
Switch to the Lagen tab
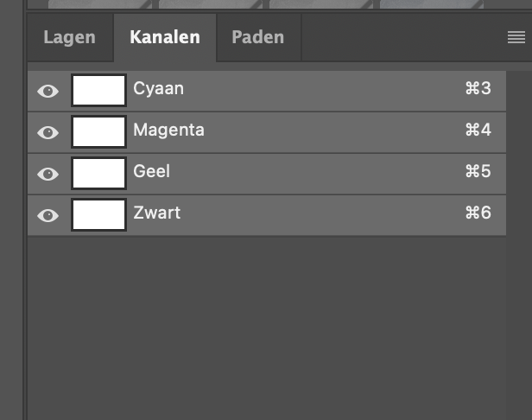coord(69,37)
